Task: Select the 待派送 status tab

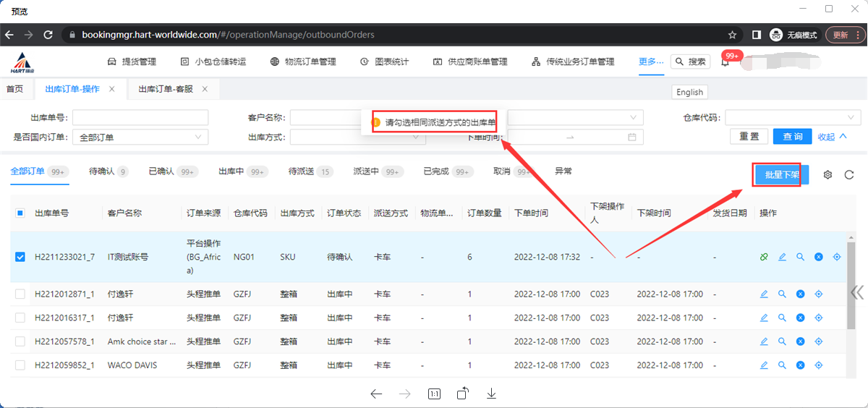Action: pyautogui.click(x=301, y=171)
